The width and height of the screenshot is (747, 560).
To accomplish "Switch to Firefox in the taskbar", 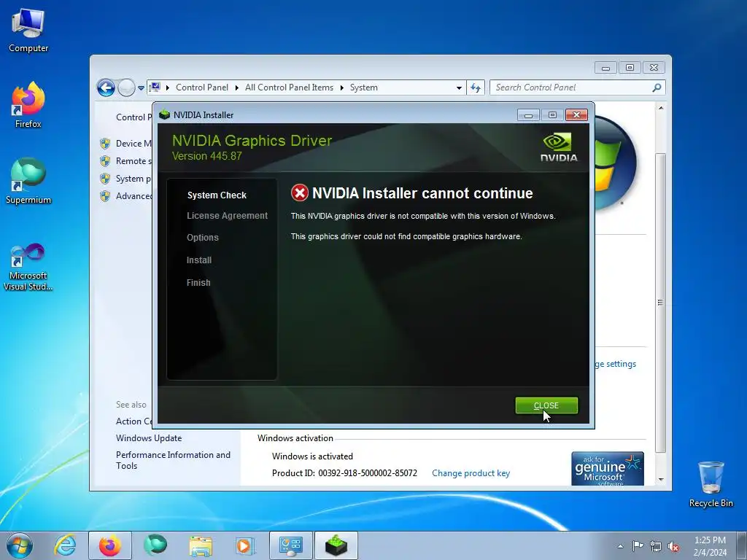I will click(110, 545).
